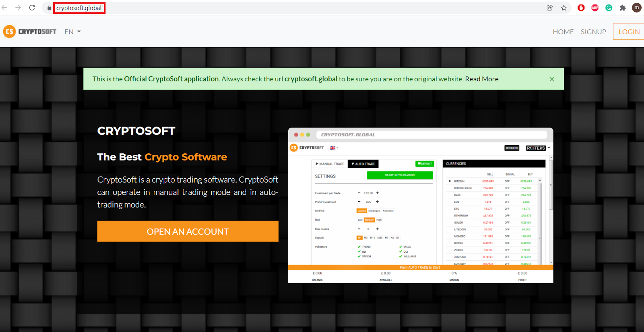Image resolution: width=644 pixels, height=332 pixels.
Task: Open the red Opera-style extension icon
Action: 581,8
